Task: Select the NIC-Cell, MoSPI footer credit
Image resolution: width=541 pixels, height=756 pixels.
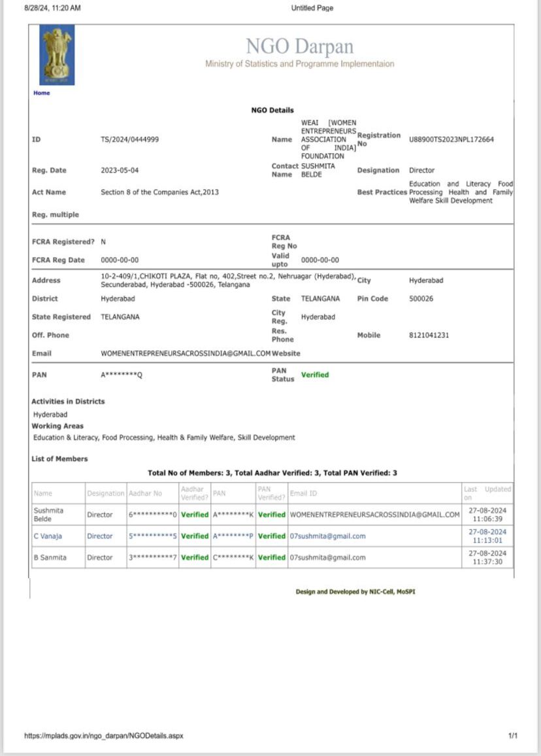Action: tap(355, 592)
